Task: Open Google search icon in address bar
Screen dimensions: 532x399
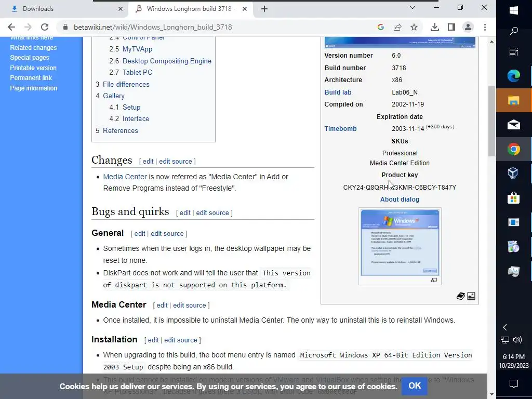Action: coord(381,27)
